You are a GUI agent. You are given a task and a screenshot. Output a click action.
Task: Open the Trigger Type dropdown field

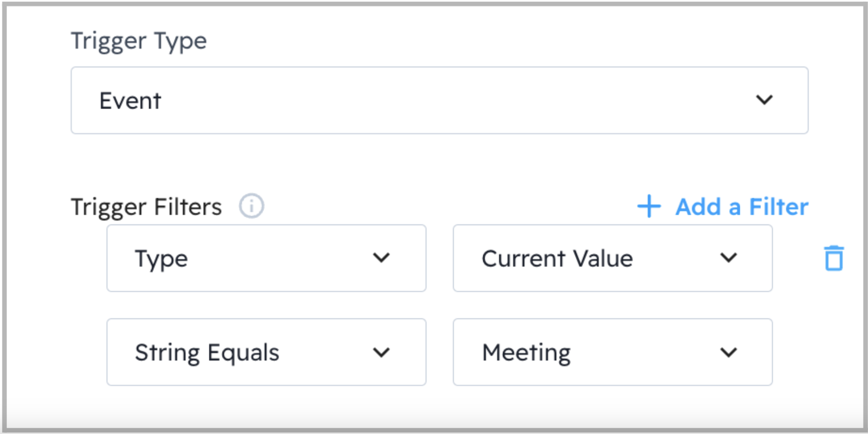(439, 100)
